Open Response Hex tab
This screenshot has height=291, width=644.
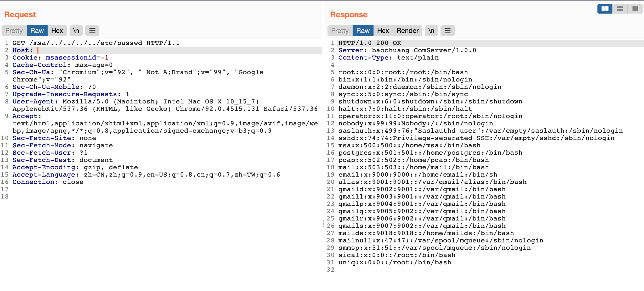(x=383, y=31)
